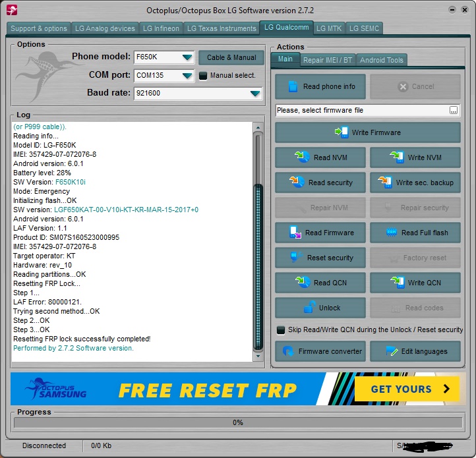This screenshot has height=458, width=476.
Task: Switch to LG MTK tab
Action: [329, 28]
